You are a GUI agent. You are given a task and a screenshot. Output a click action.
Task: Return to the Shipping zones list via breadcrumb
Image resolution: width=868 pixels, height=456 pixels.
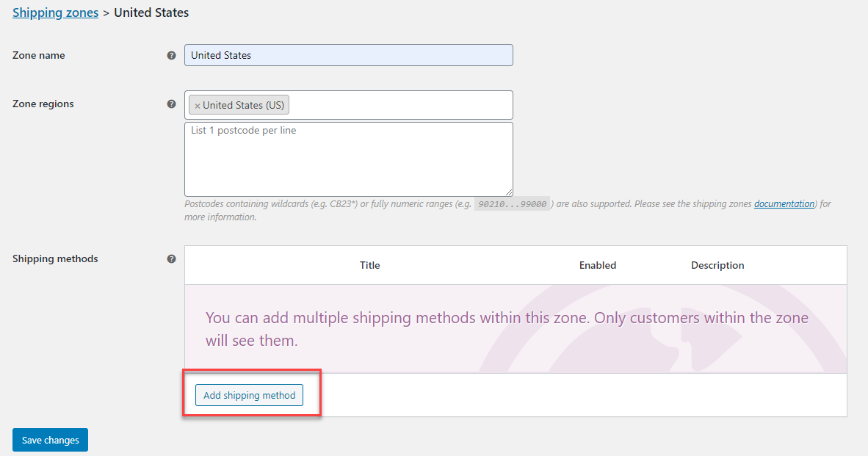(x=55, y=12)
